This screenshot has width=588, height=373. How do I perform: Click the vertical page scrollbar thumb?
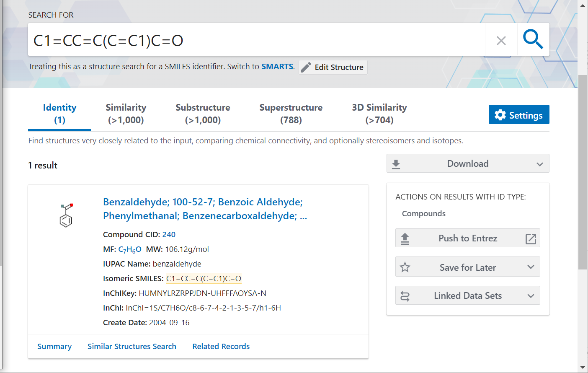tap(583, 172)
